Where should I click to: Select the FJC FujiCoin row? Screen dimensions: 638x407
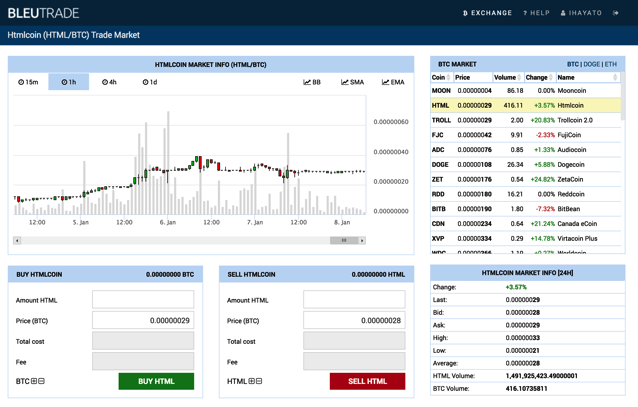click(526, 135)
